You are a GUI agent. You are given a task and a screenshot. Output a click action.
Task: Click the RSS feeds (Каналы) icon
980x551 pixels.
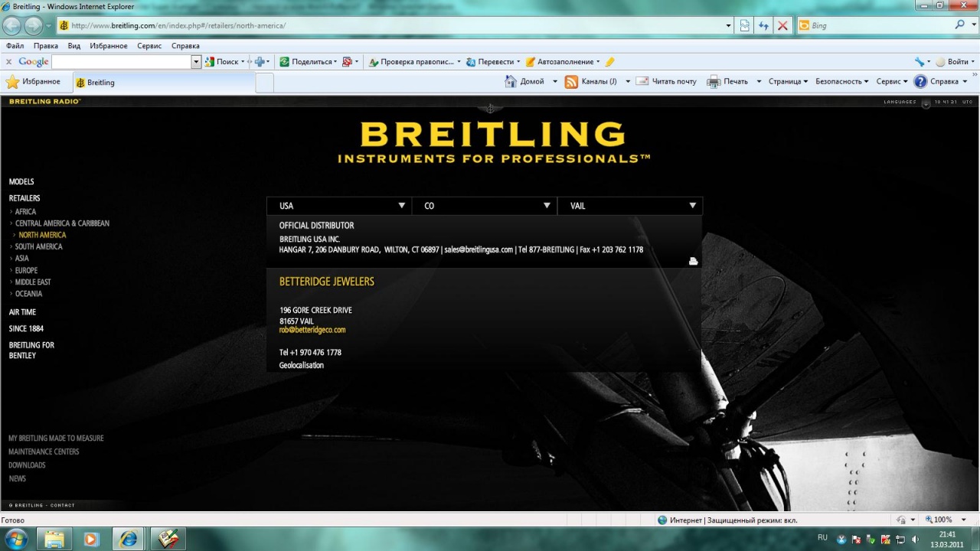click(571, 82)
